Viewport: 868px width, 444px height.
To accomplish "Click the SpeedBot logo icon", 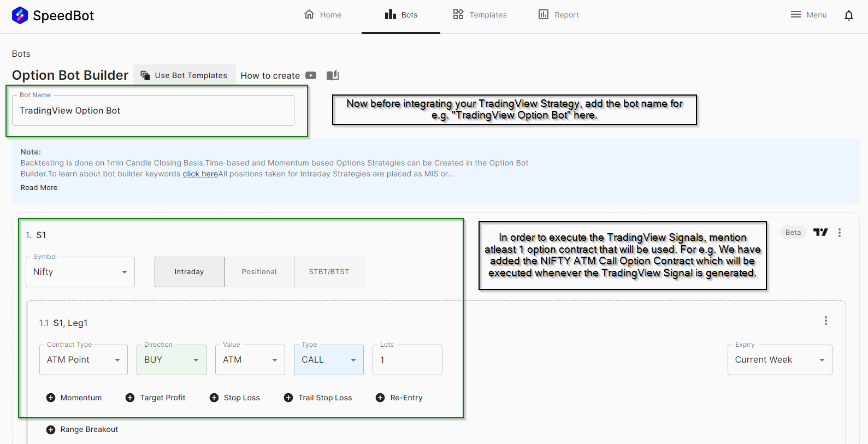I will click(x=20, y=15).
